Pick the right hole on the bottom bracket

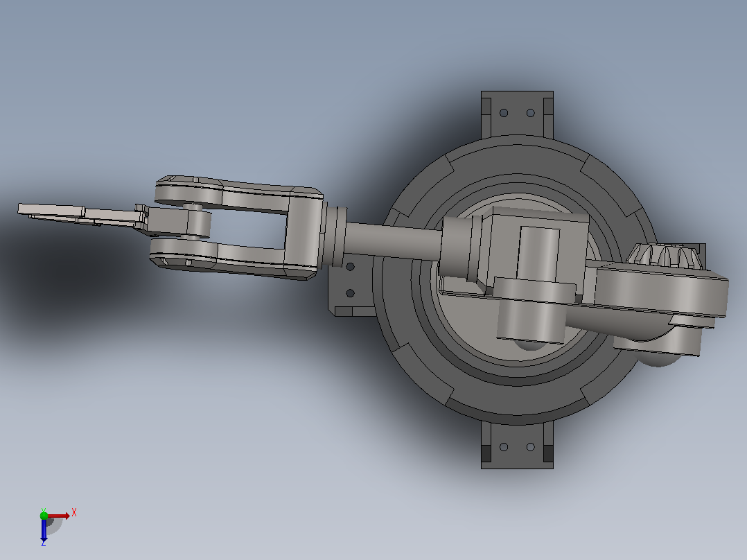[x=530, y=447]
